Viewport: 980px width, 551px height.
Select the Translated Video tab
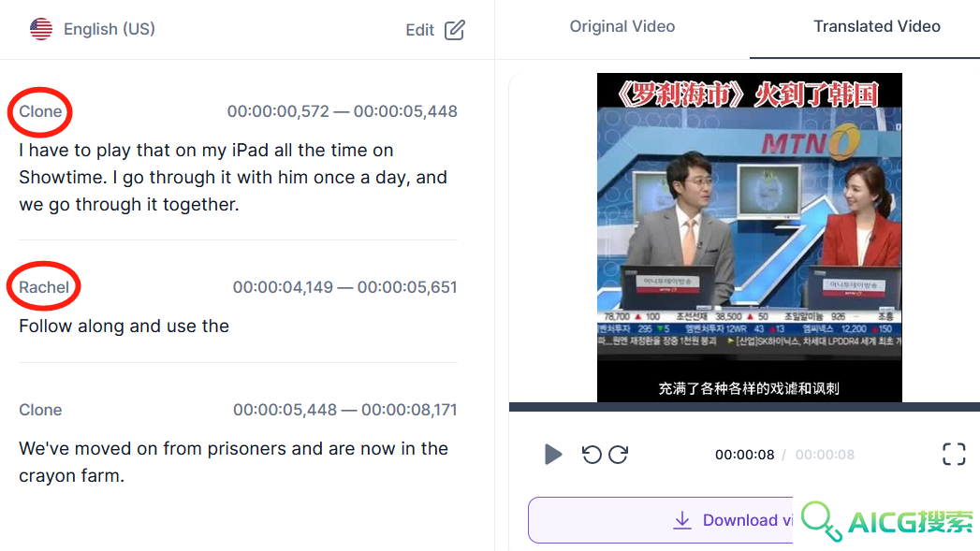[x=877, y=26]
